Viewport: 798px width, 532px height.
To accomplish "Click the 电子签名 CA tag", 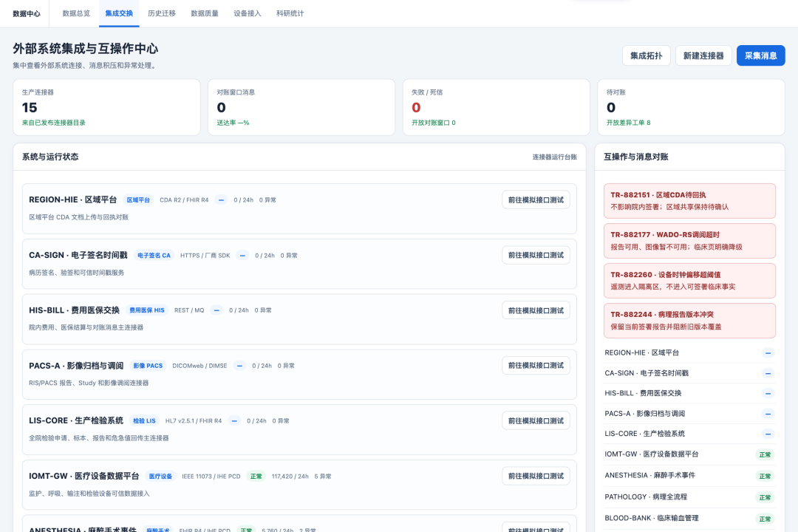I will coord(154,256).
